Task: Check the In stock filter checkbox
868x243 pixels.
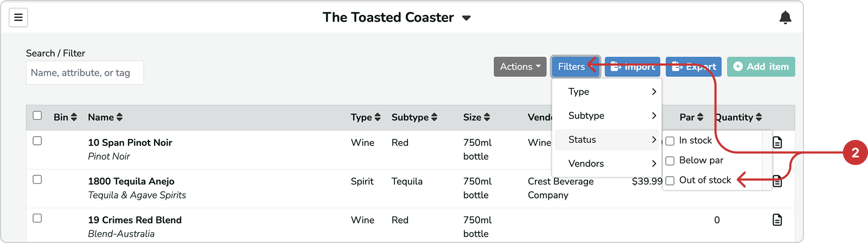Action: (x=670, y=141)
